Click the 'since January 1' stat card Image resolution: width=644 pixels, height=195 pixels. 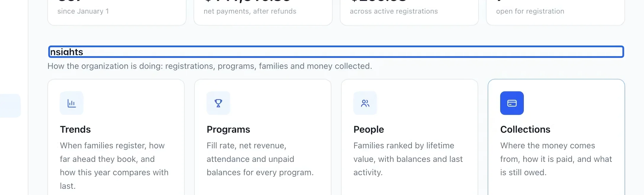pyautogui.click(x=117, y=12)
